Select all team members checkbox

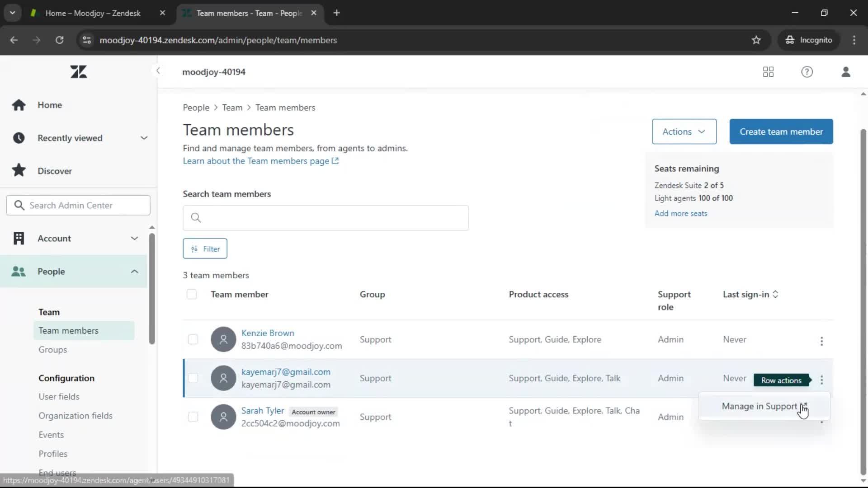click(x=192, y=294)
